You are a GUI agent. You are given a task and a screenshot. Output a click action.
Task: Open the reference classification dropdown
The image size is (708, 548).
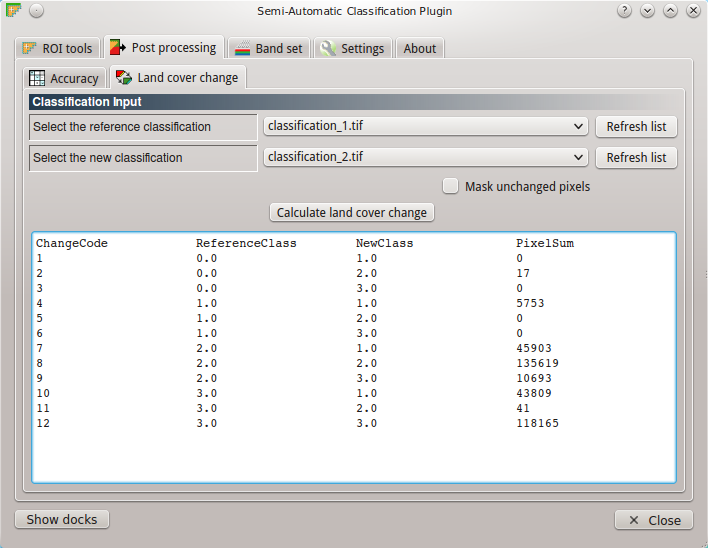(426, 126)
